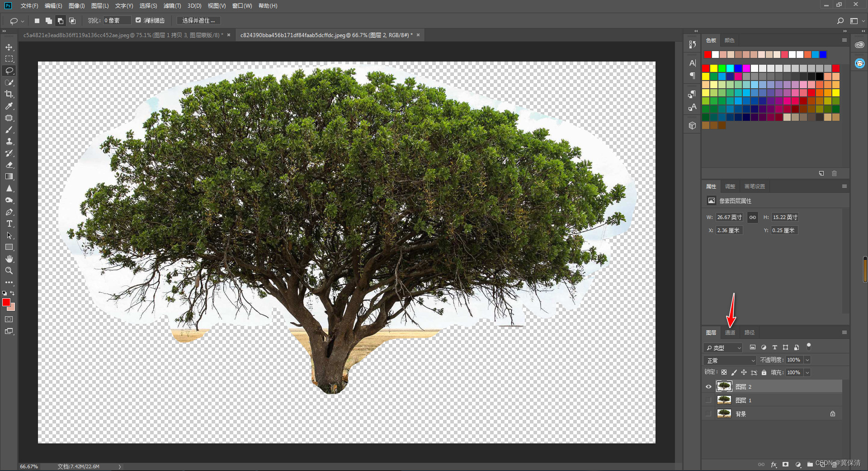Expand the opacity 100% dropdown arrow
Viewport: 868px width, 471px height.
coord(807,360)
